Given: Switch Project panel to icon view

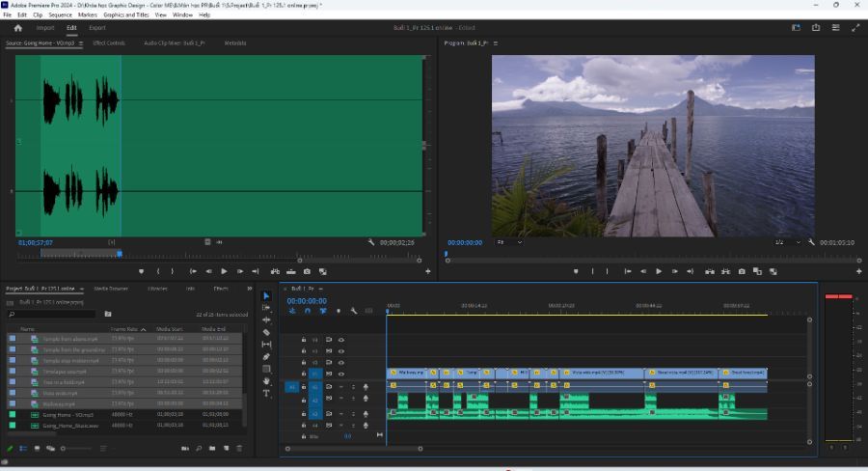Looking at the screenshot, I should (x=37, y=448).
